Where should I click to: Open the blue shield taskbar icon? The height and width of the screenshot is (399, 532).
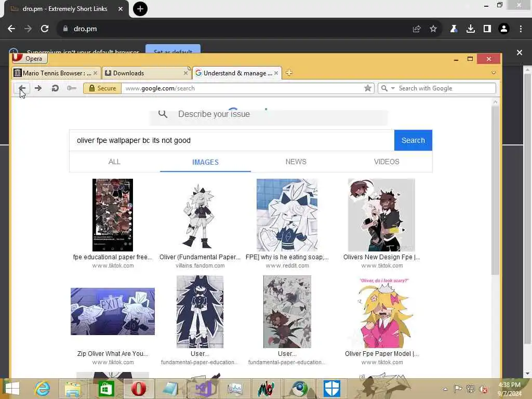tap(331, 389)
